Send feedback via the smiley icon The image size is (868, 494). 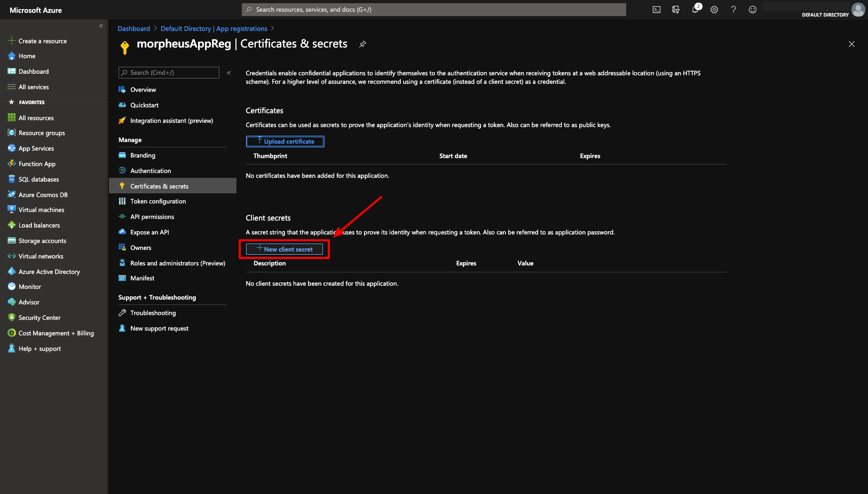point(752,9)
